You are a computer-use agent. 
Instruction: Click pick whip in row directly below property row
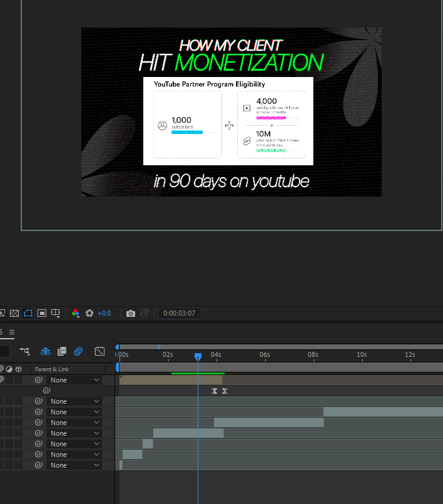click(39, 401)
